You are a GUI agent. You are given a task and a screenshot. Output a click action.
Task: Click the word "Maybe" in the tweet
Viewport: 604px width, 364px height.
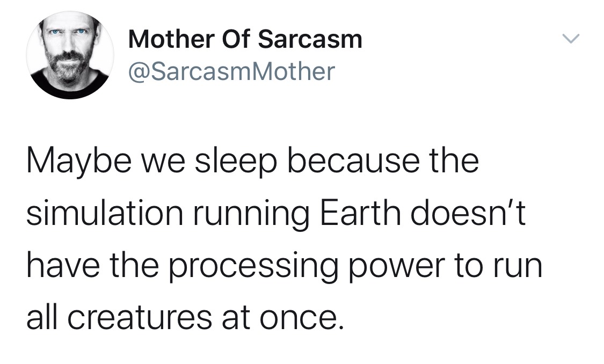point(79,162)
